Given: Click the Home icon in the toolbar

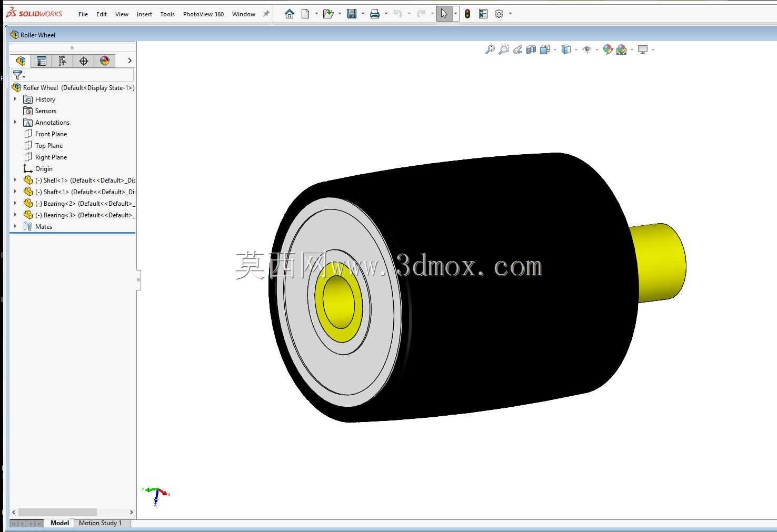Looking at the screenshot, I should coord(290,14).
